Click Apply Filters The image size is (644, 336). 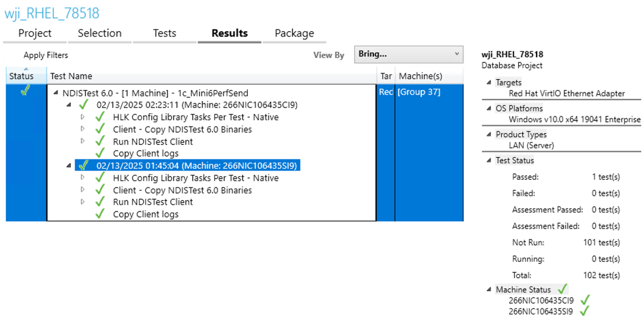point(45,55)
